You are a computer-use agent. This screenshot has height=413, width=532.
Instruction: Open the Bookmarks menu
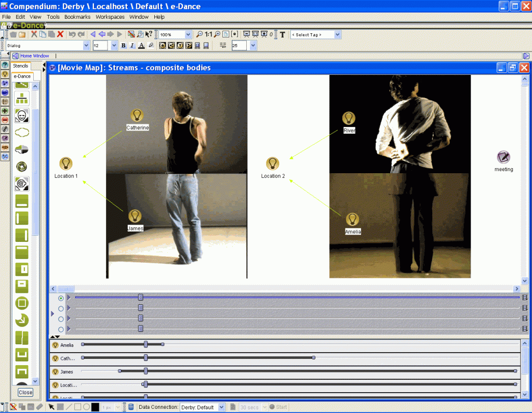77,17
